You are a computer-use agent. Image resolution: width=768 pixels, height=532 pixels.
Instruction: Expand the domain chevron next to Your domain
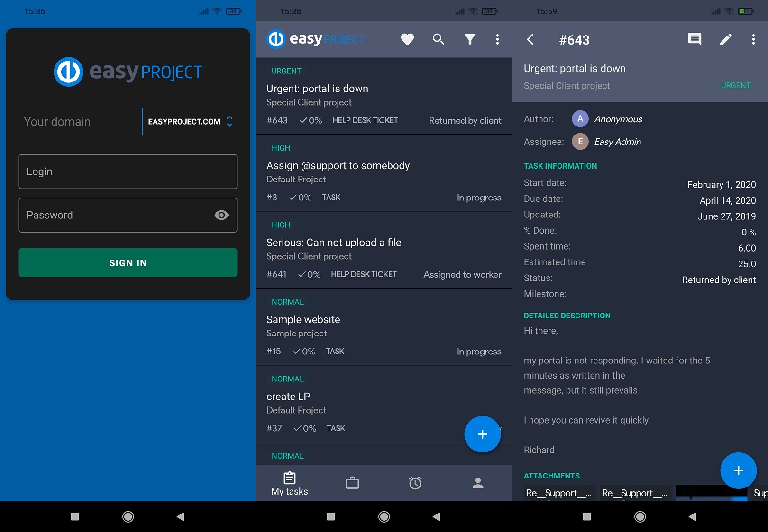tap(229, 122)
